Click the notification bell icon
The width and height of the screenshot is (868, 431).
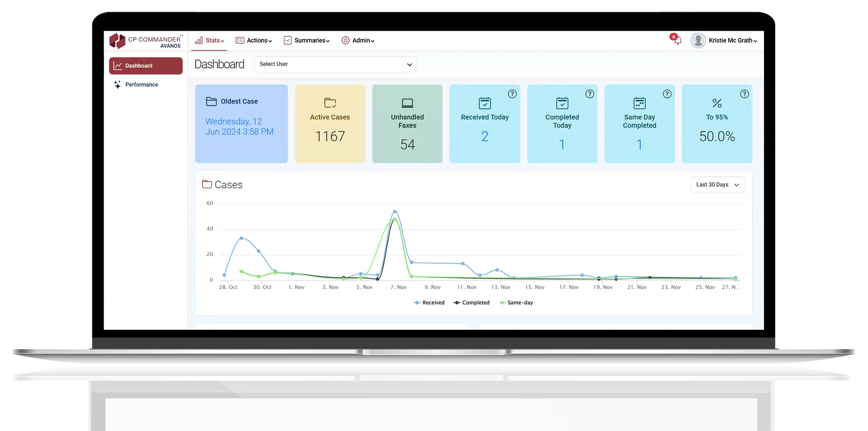click(x=677, y=41)
